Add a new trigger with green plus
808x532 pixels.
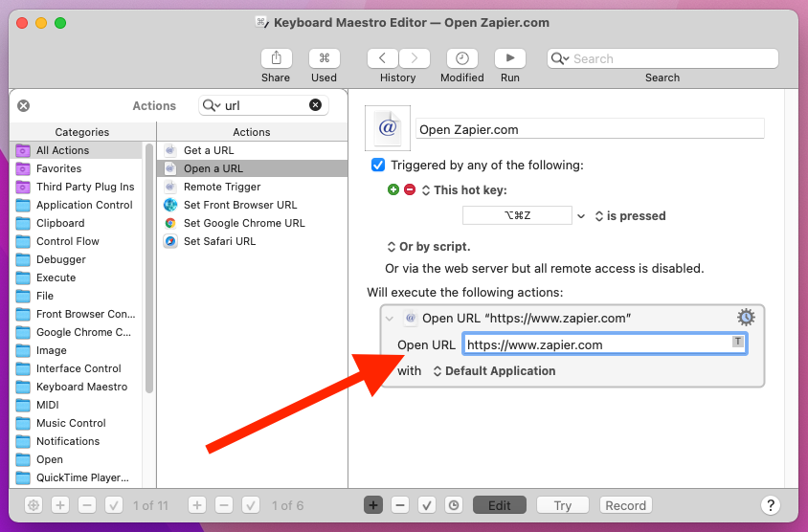[393, 189]
